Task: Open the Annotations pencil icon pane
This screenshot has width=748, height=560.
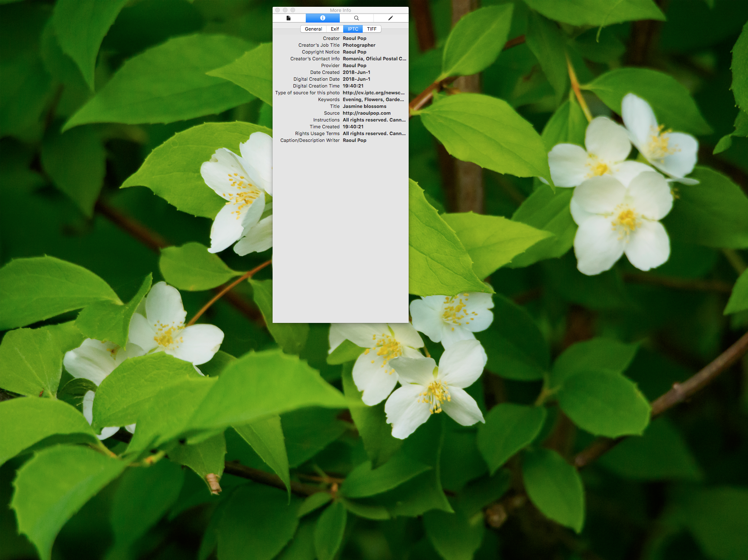Action: tap(391, 18)
